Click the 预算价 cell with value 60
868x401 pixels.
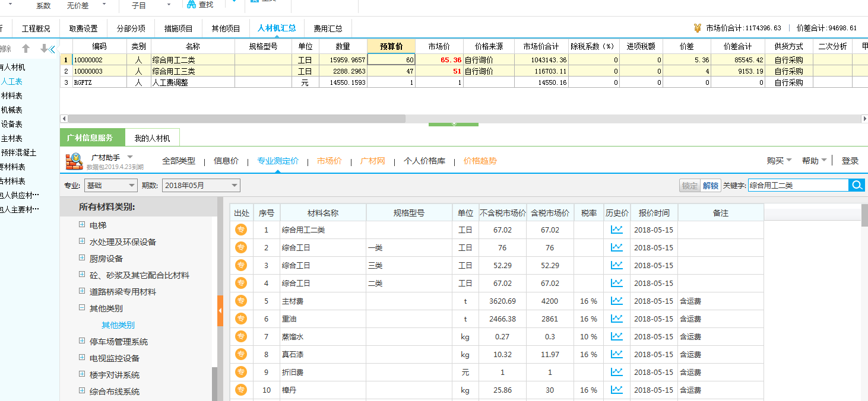(391, 59)
